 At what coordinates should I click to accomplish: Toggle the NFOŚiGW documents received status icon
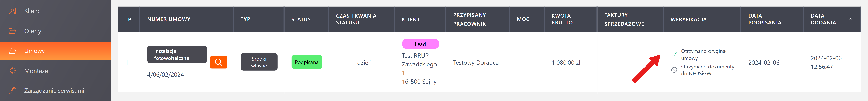pyautogui.click(x=674, y=70)
